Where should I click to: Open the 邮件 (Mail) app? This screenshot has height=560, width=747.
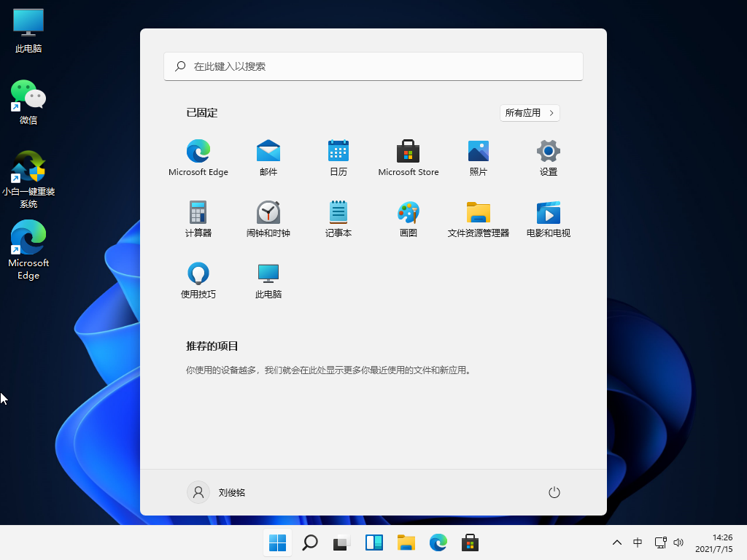268,157
